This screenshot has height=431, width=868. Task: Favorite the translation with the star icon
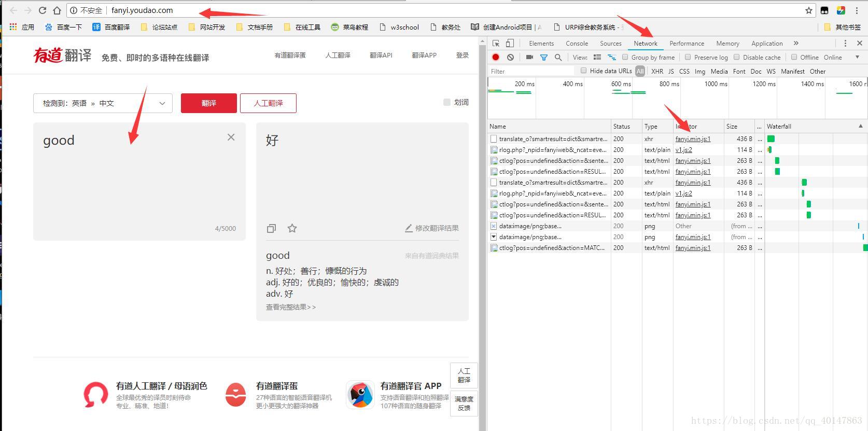pyautogui.click(x=292, y=228)
